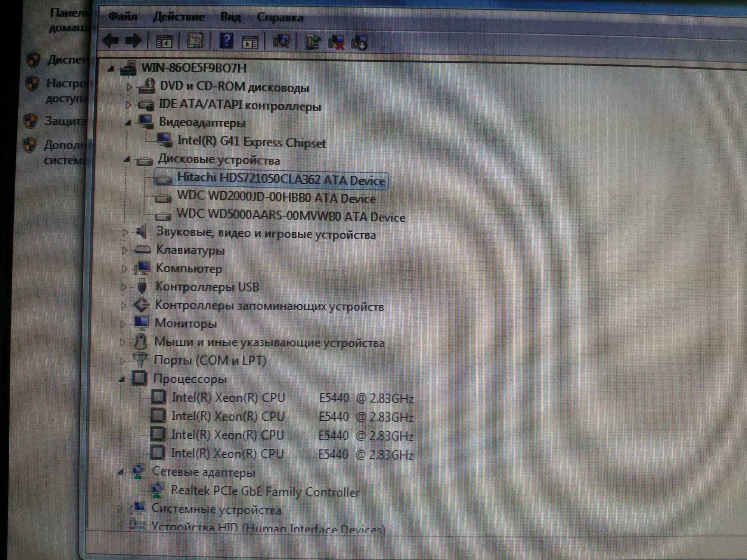The image size is (747, 560).
Task: Select WDC WD2000JD-00HBB0 ATA Device
Action: tap(276, 197)
